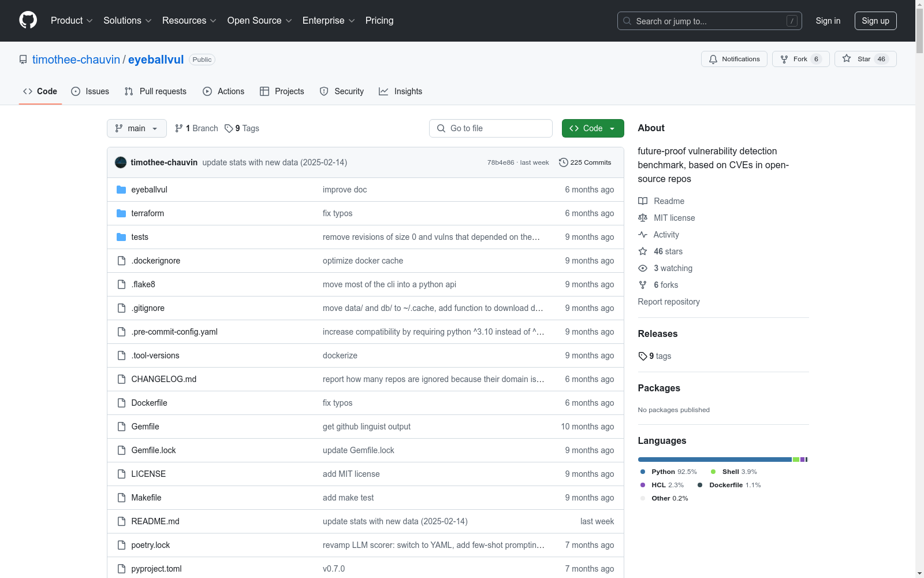
Task: Switch to the Issues tab
Action: coord(90,91)
